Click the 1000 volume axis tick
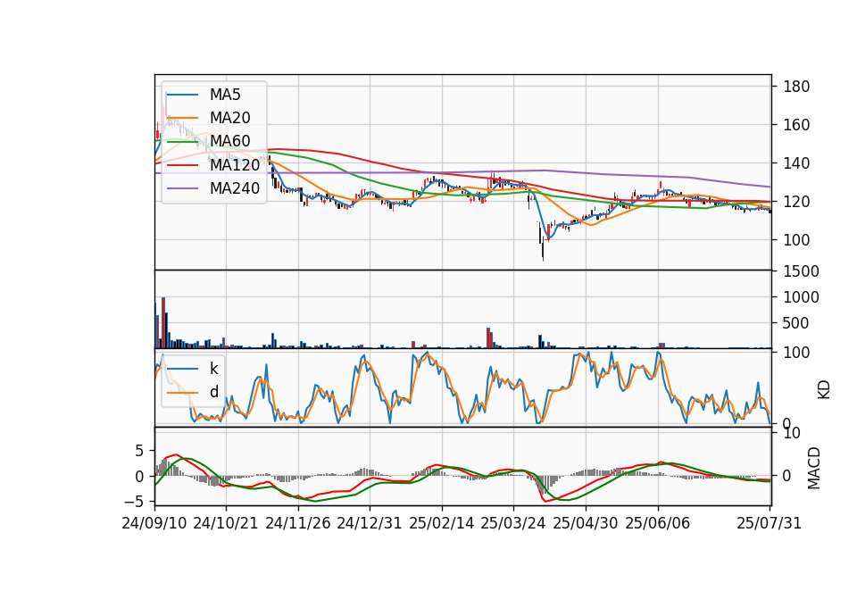This screenshot has height=616, width=857. tap(802, 297)
